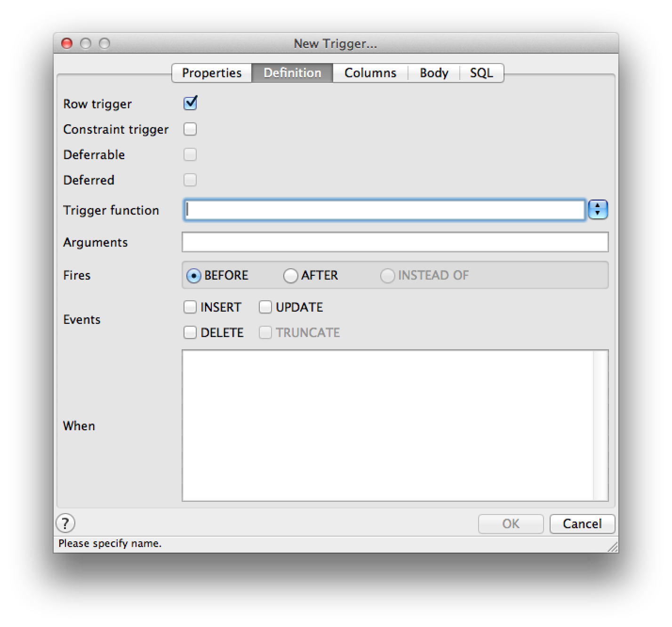This screenshot has height=627, width=672.
Task: Select the AFTER fires radio button
Action: point(290,275)
